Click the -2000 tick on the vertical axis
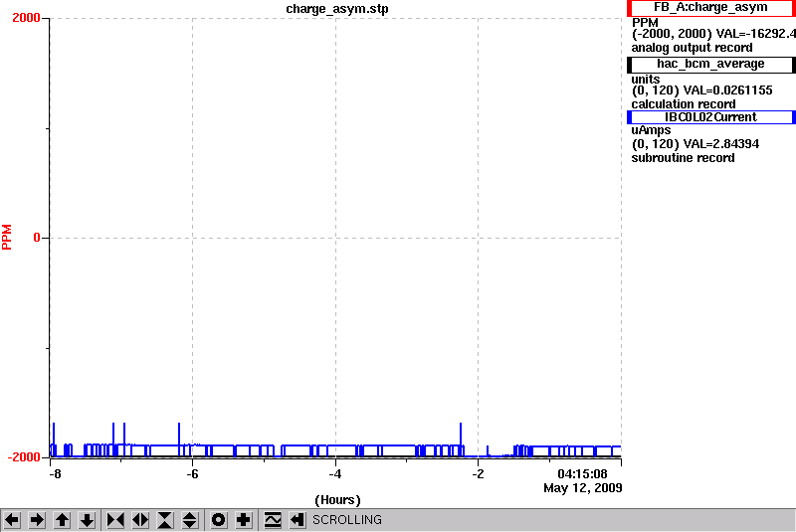 (24, 457)
